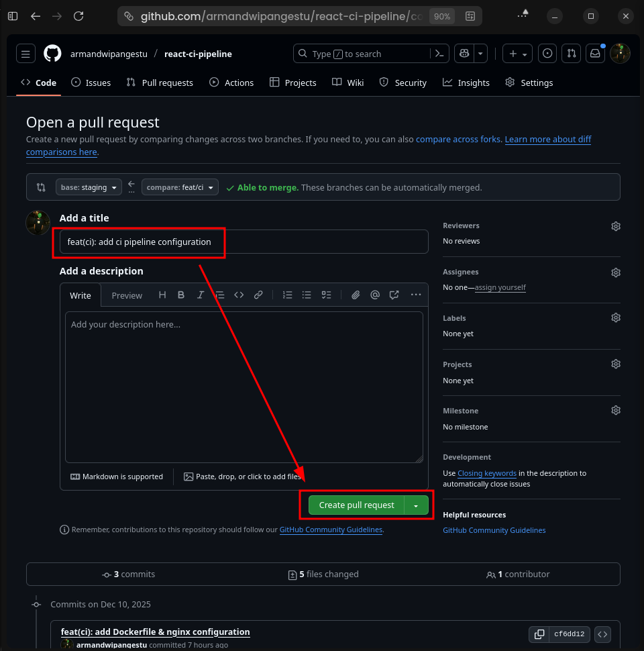Open the base: staging branch dropdown
Screen dimensions: 644x651
(89, 188)
